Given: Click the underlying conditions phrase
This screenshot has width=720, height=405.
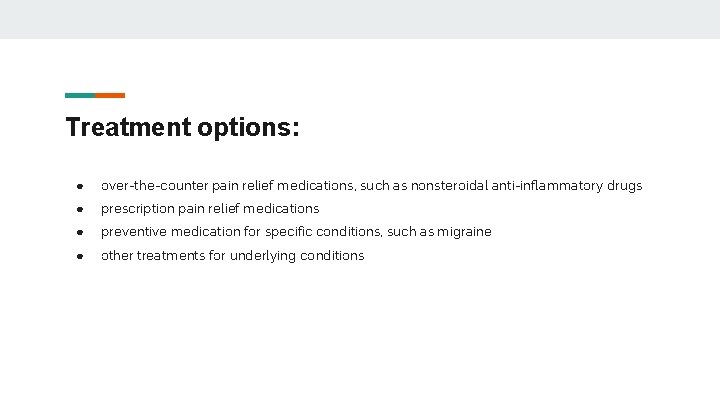Looking at the screenshot, I should click(x=297, y=256).
